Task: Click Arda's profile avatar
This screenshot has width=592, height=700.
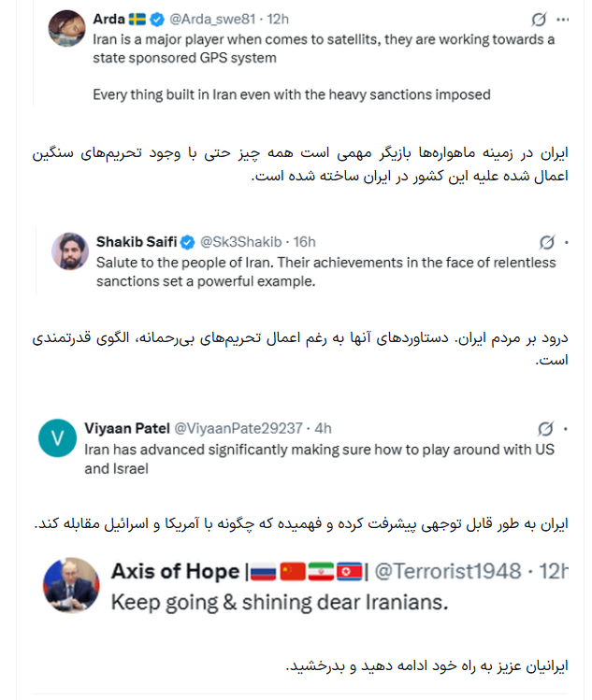Action: (x=67, y=29)
